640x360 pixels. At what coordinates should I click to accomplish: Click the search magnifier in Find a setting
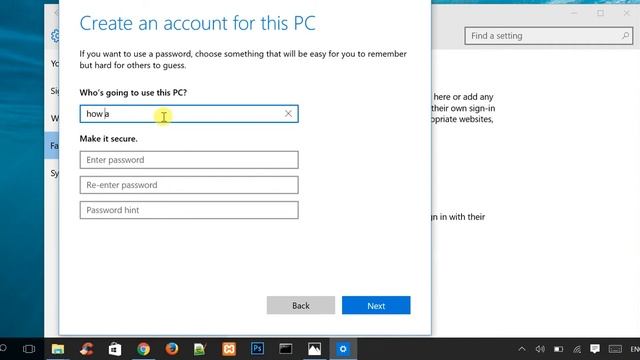click(x=625, y=36)
